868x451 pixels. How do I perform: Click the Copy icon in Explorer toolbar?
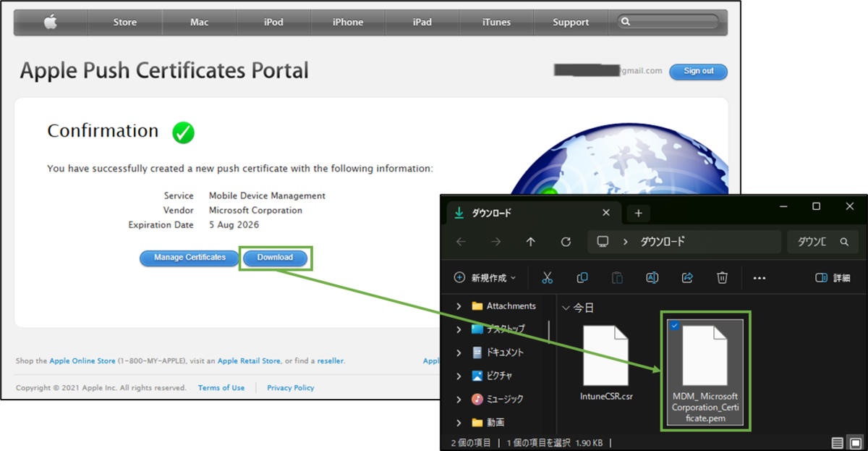tap(582, 278)
